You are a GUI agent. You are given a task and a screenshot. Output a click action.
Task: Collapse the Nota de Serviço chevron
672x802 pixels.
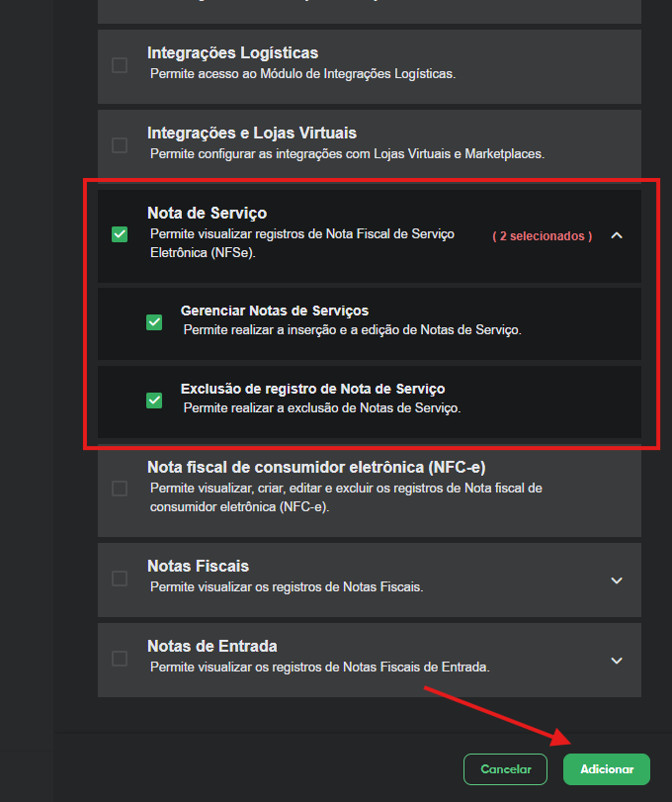617,235
